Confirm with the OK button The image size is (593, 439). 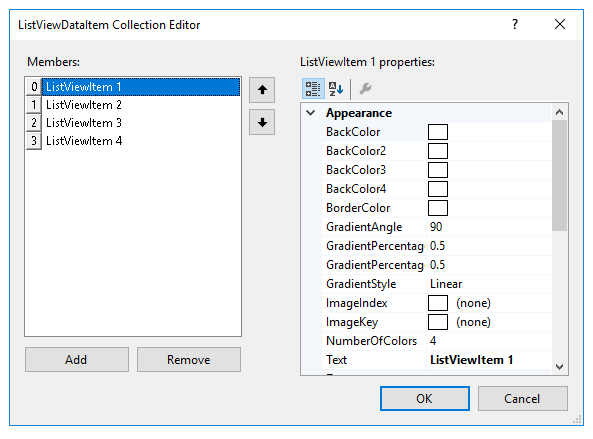(425, 399)
